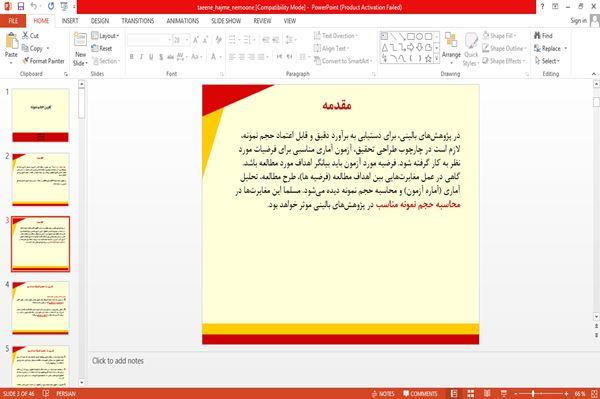Image resolution: width=600 pixels, height=399 pixels.
Task: Click Convert to SmartArt button
Action: click(x=343, y=61)
